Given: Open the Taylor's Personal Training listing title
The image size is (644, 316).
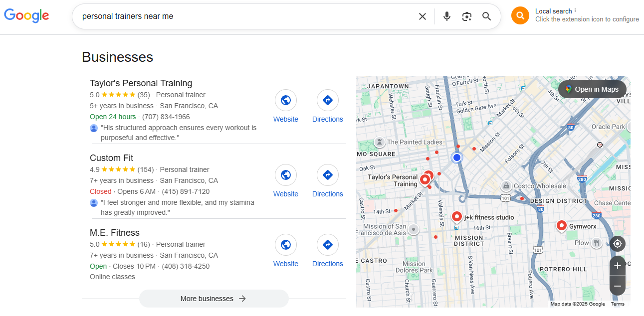Looking at the screenshot, I should coord(141,83).
